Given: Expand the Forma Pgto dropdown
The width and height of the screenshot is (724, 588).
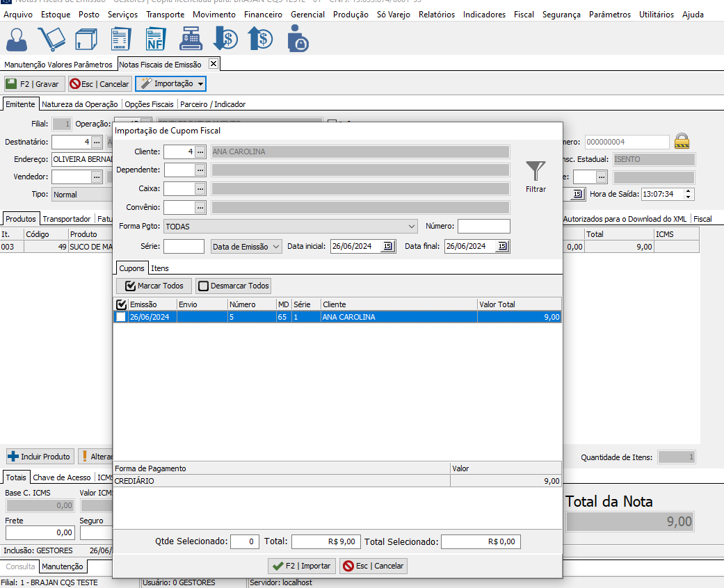Looking at the screenshot, I should [412, 226].
